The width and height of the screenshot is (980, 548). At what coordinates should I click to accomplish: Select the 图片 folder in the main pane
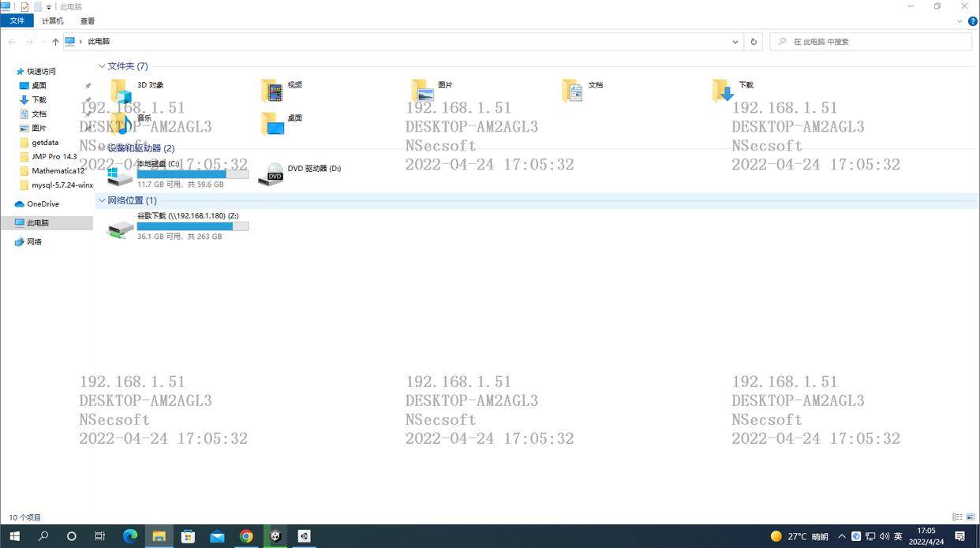424,91
